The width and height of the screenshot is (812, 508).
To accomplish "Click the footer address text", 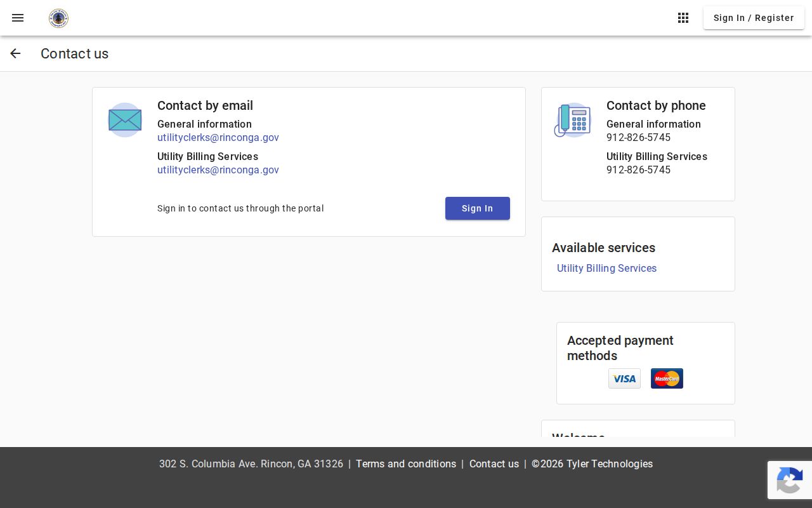I will pyautogui.click(x=251, y=464).
